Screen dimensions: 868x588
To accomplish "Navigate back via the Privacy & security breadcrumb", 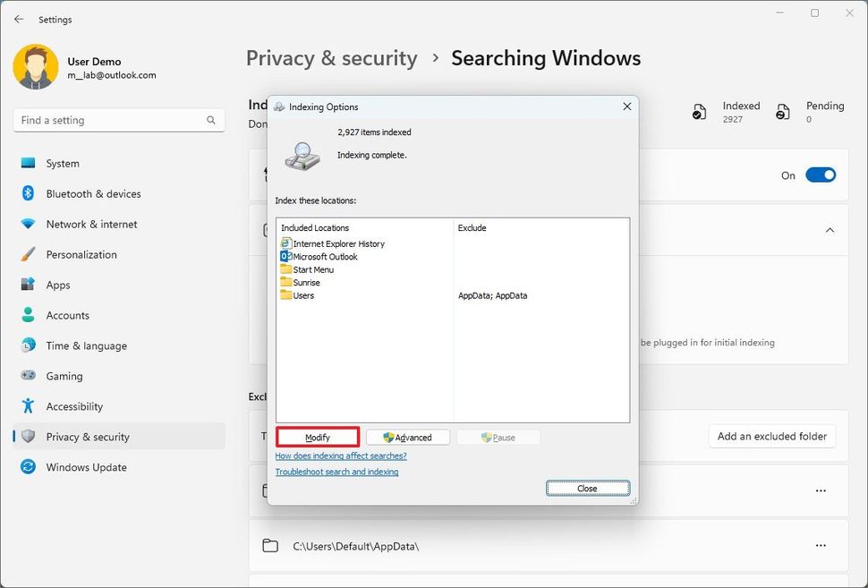I will (331, 58).
